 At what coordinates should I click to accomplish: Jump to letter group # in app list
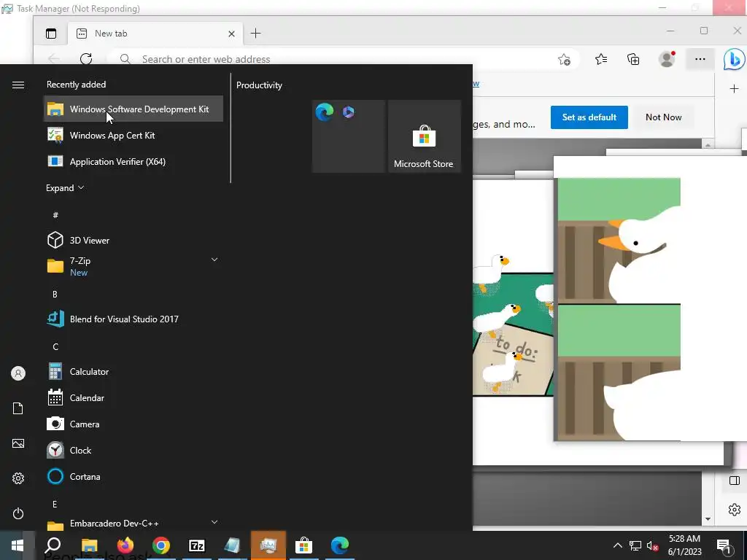[x=55, y=215]
